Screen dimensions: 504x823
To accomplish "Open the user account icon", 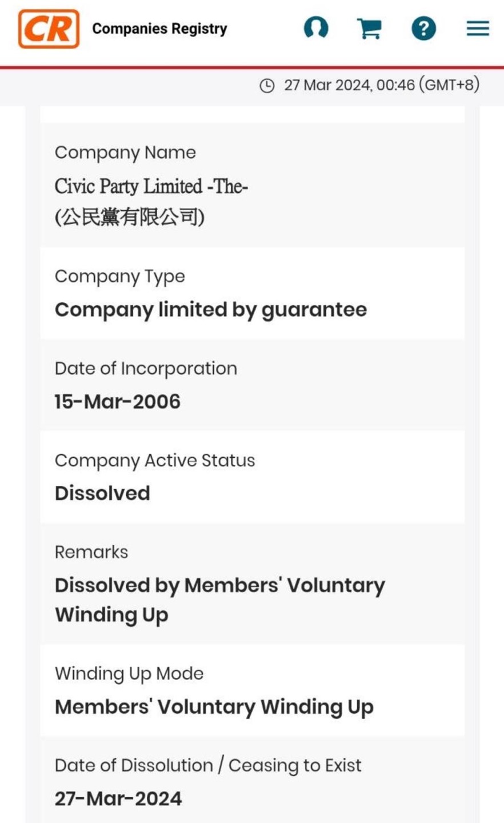I will click(x=316, y=28).
